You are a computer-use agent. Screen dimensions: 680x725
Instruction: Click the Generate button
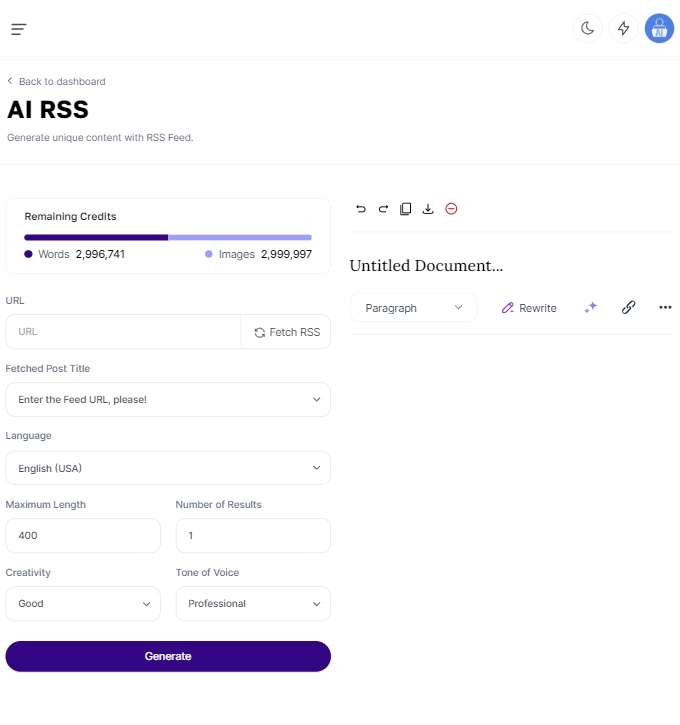[x=168, y=657]
